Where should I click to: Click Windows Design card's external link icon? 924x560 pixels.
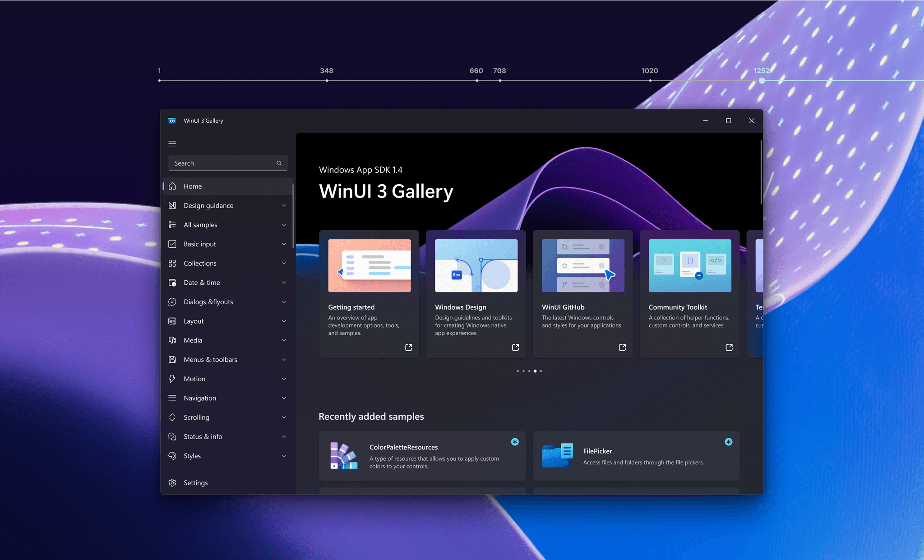515,347
